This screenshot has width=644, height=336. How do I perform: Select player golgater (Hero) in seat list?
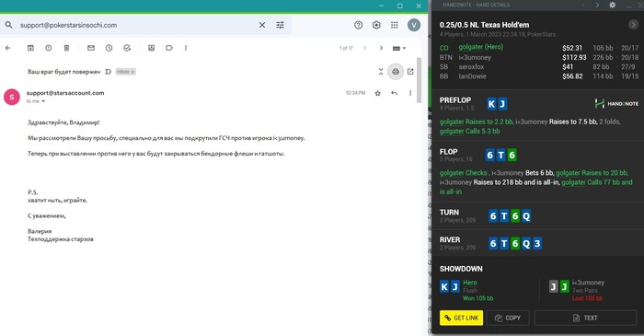pyautogui.click(x=480, y=47)
